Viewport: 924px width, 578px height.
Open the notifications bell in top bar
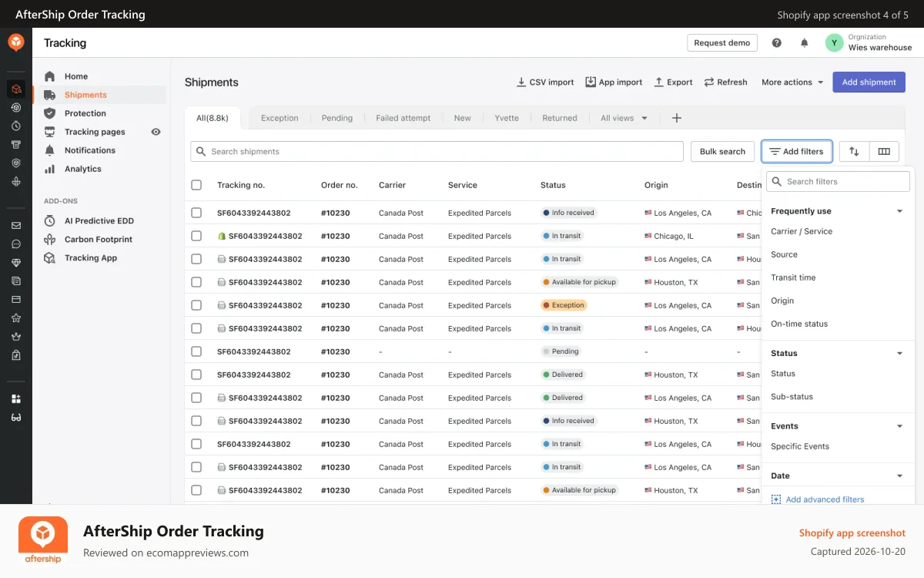coord(805,43)
